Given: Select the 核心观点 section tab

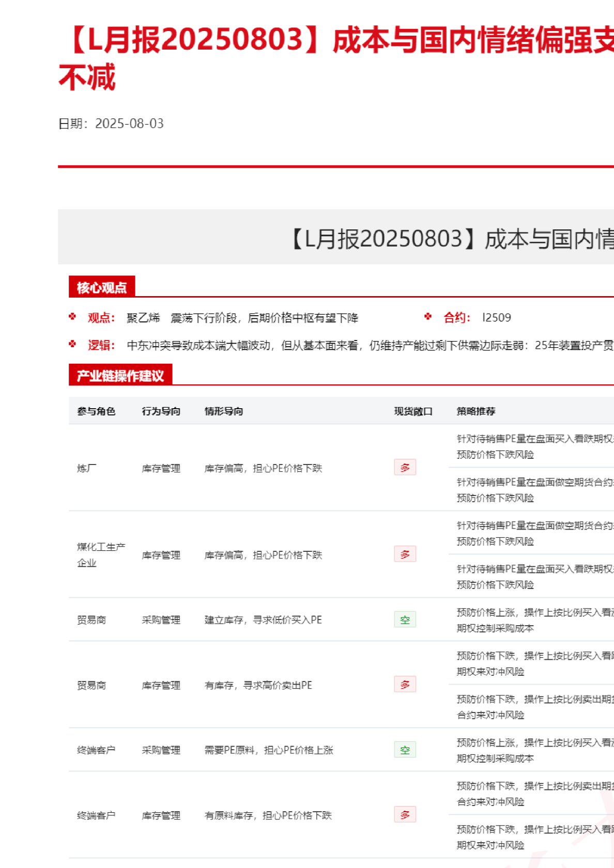Looking at the screenshot, I should coord(102,287).
